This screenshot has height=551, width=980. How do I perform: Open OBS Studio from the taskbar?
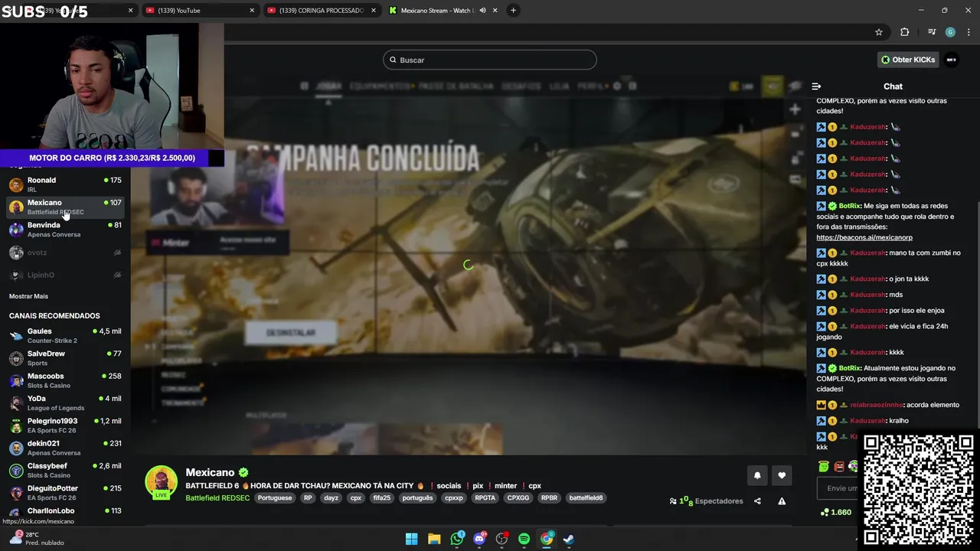tap(501, 539)
